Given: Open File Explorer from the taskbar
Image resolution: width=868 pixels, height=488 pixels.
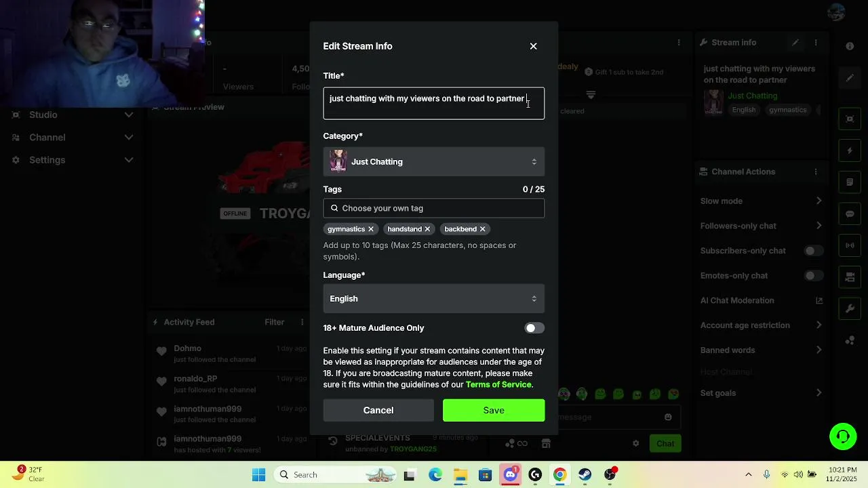Looking at the screenshot, I should [x=460, y=474].
